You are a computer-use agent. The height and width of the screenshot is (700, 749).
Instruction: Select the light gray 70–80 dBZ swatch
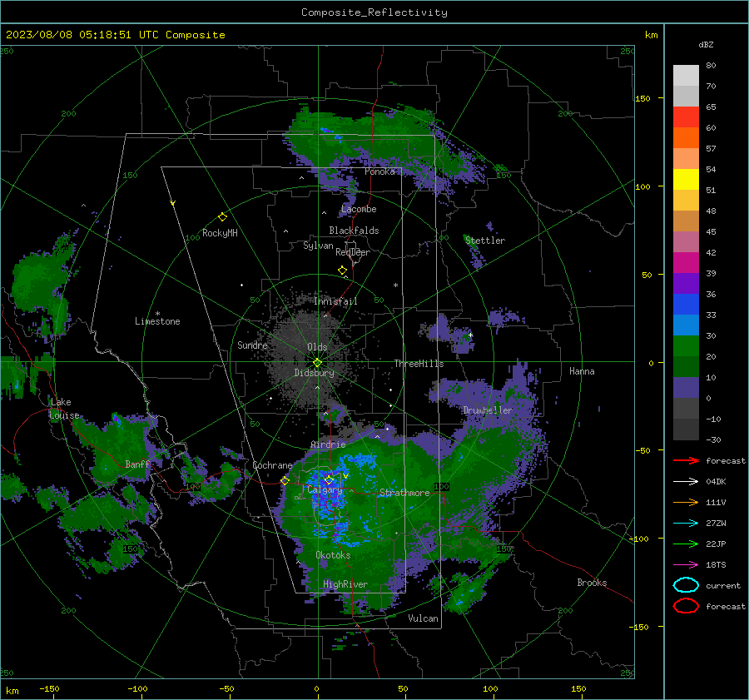tap(686, 76)
